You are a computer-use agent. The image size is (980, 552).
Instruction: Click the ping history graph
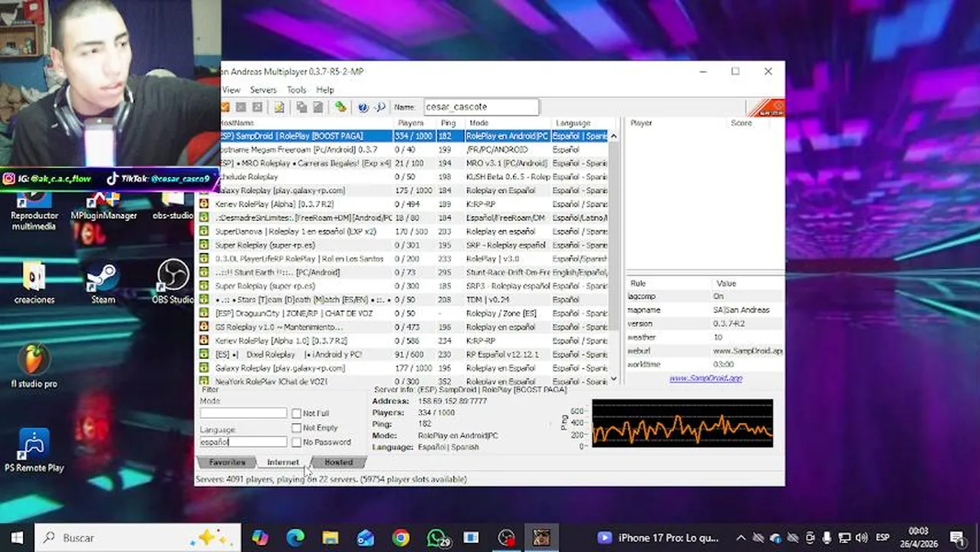682,423
